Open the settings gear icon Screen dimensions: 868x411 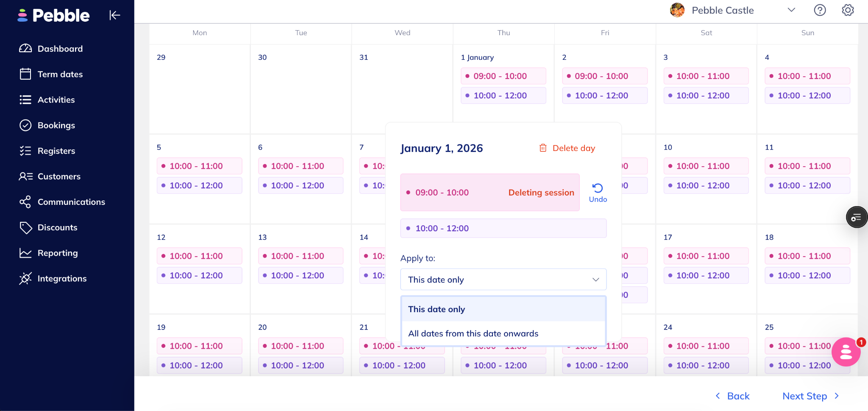tap(848, 10)
